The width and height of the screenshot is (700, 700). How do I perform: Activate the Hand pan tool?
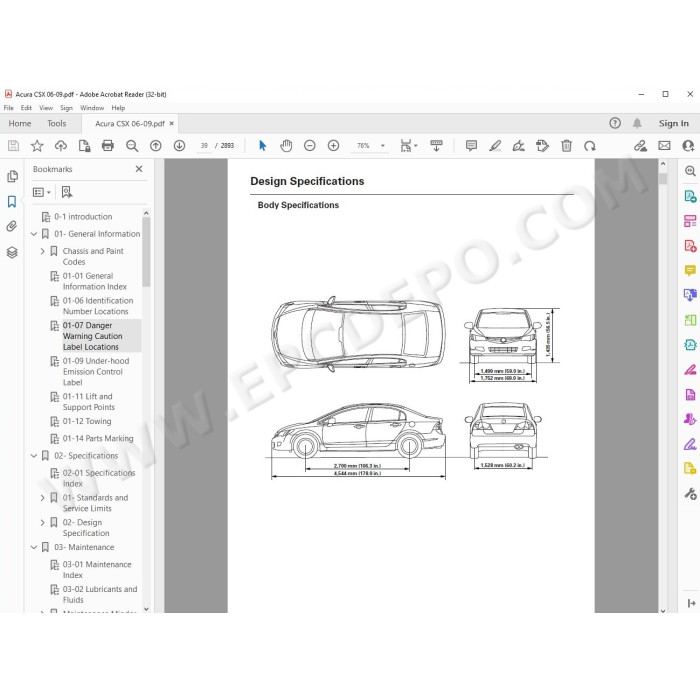(x=286, y=146)
